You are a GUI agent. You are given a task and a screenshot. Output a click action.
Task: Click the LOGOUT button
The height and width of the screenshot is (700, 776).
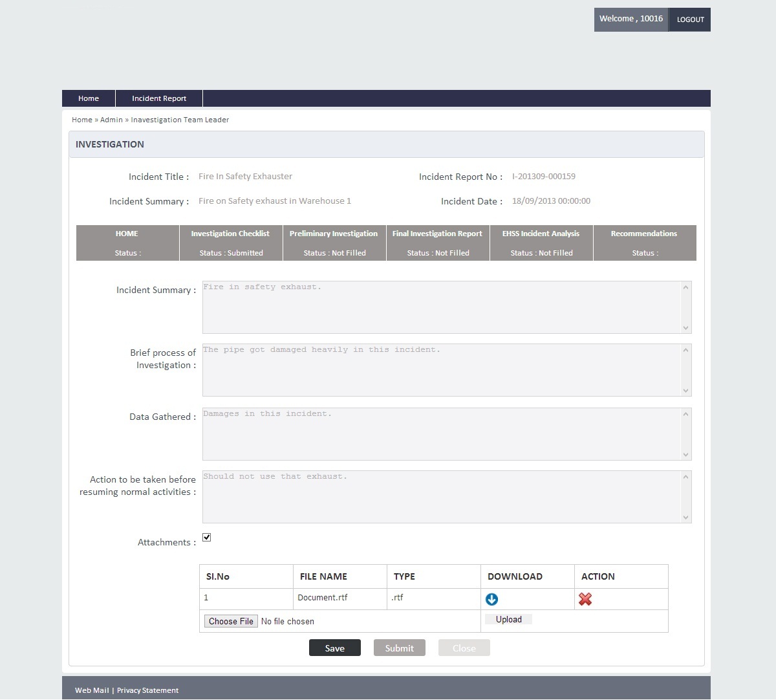(690, 19)
